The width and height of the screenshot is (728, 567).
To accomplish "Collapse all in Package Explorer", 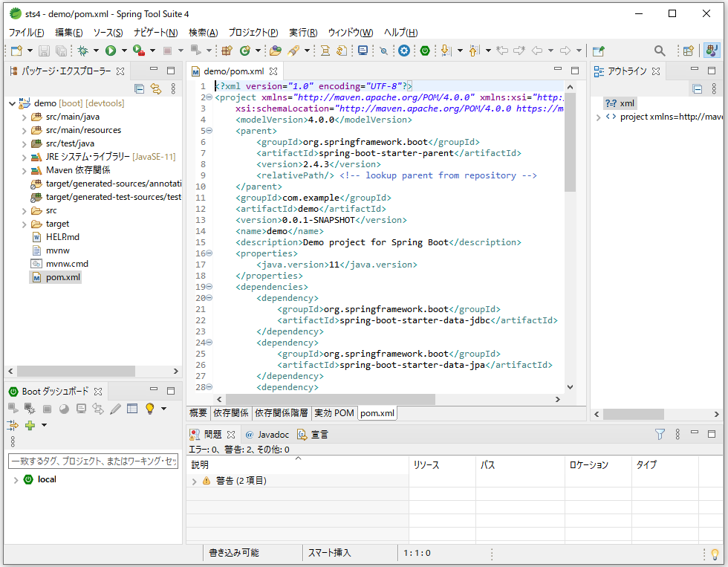I will (140, 88).
